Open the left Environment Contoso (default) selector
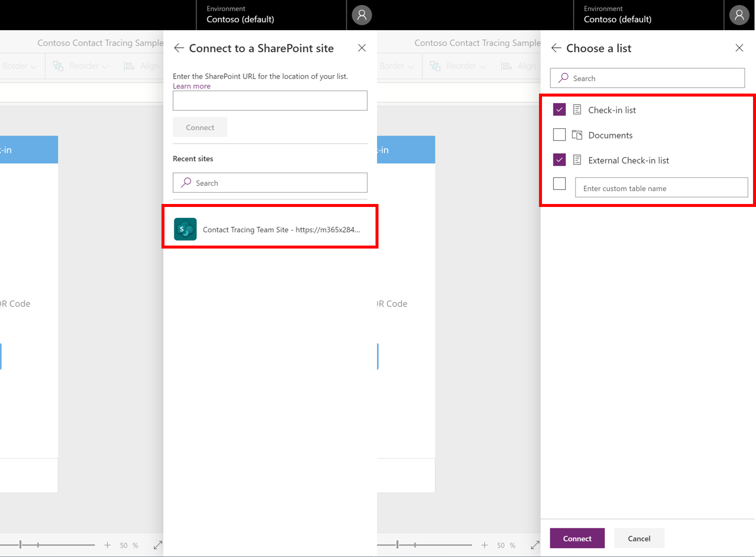Image resolution: width=756 pixels, height=557 pixels. click(271, 15)
